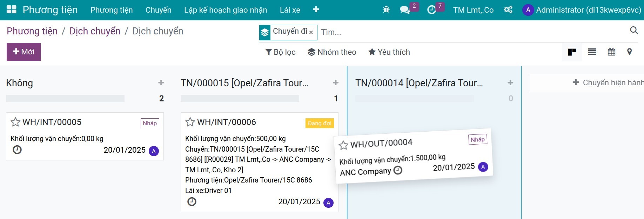Open the WH/INT/00006 card title
The image size is (644, 219).
click(x=227, y=122)
